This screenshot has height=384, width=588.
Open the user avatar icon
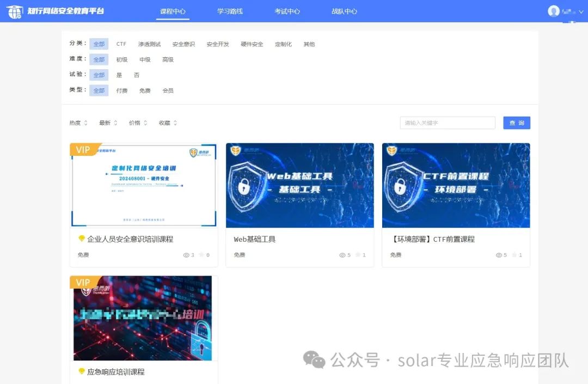pos(554,11)
